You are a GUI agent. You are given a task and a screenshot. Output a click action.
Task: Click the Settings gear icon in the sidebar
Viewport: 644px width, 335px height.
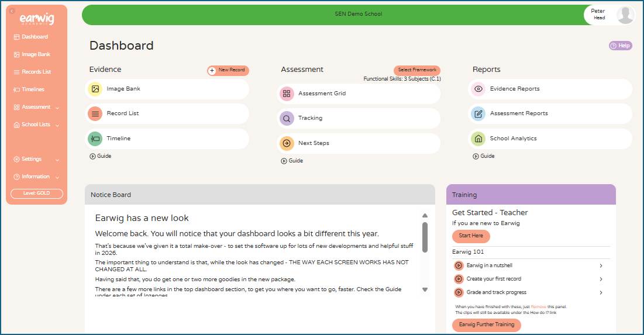point(16,159)
